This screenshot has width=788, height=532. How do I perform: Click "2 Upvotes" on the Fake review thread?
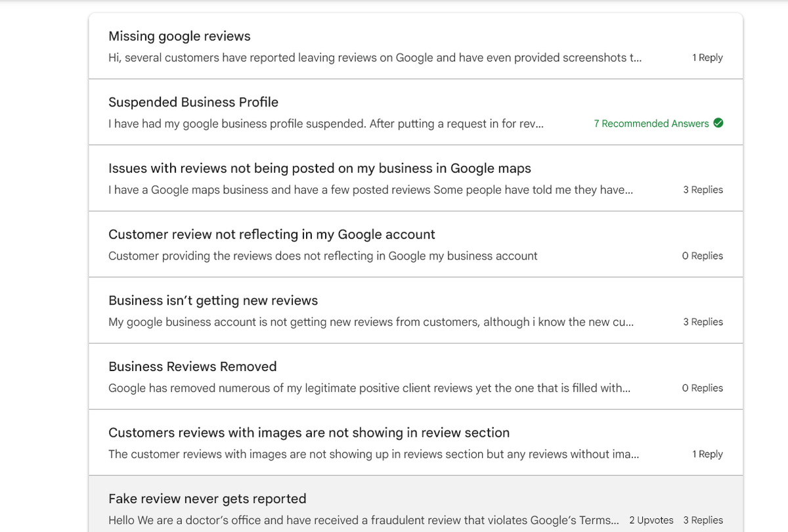(651, 520)
